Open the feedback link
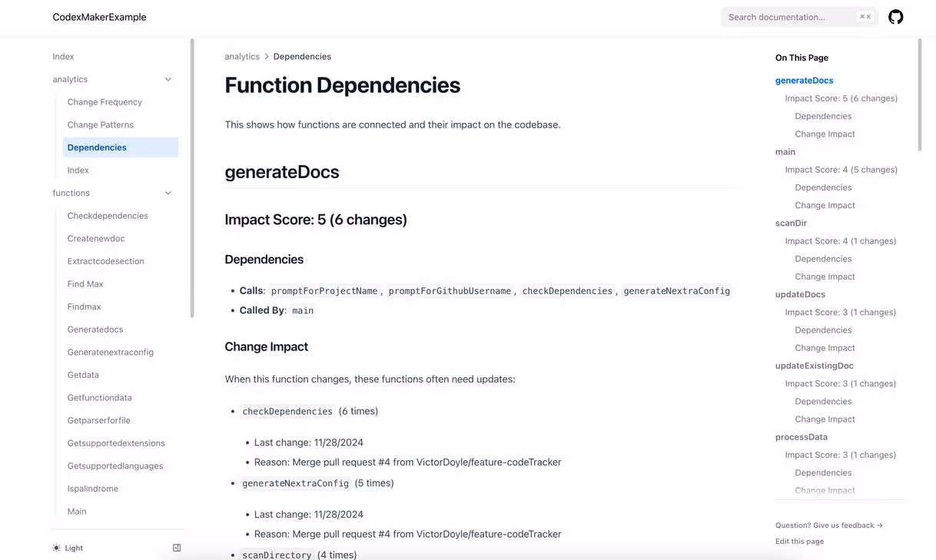 click(x=828, y=525)
